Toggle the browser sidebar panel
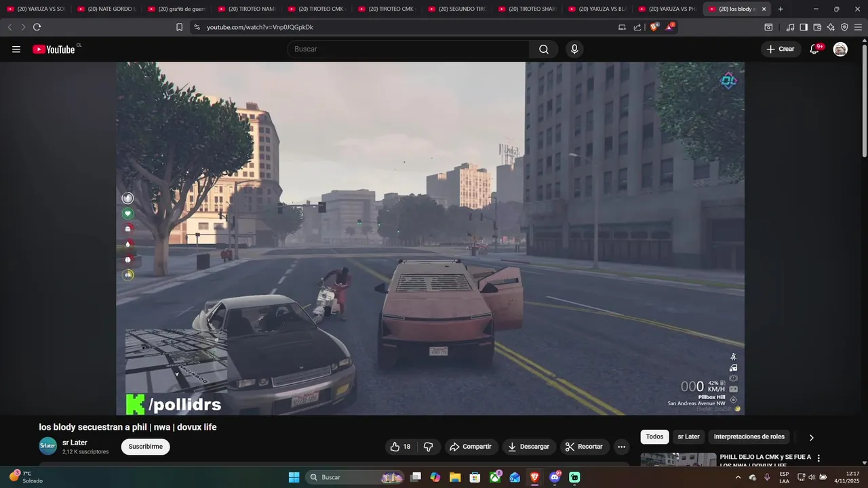Image resolution: width=868 pixels, height=488 pixels. (804, 27)
